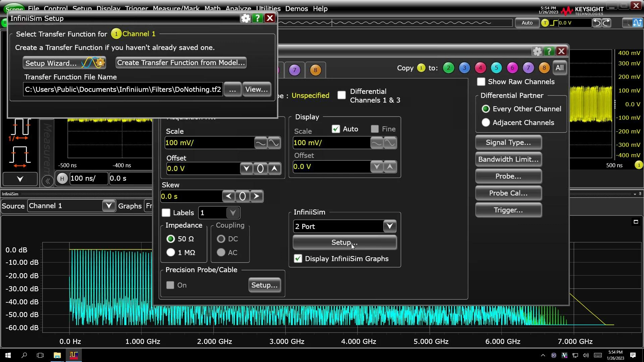Zero the acquisition offset
Viewport: 644px width, 362px height.
[260, 169]
